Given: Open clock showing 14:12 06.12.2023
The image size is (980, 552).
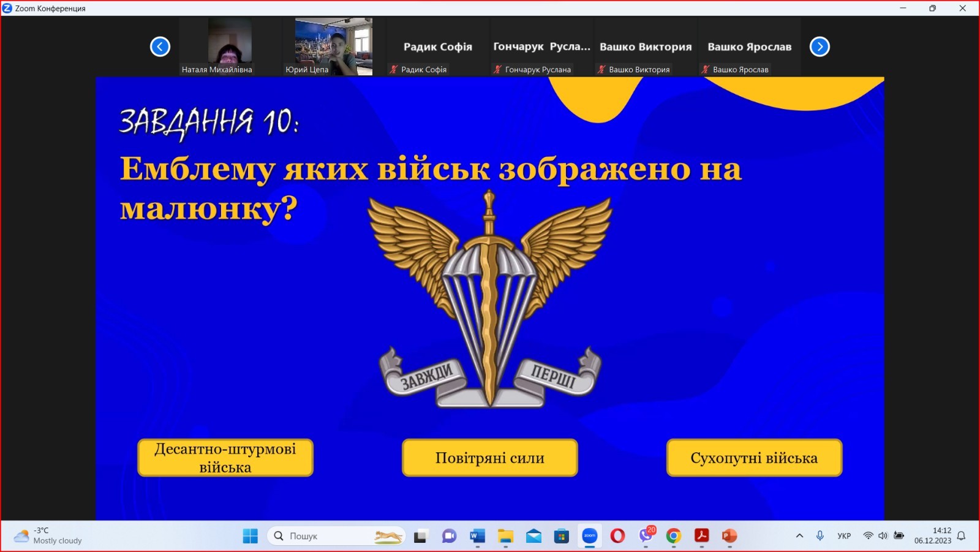Looking at the screenshot, I should coord(933,535).
